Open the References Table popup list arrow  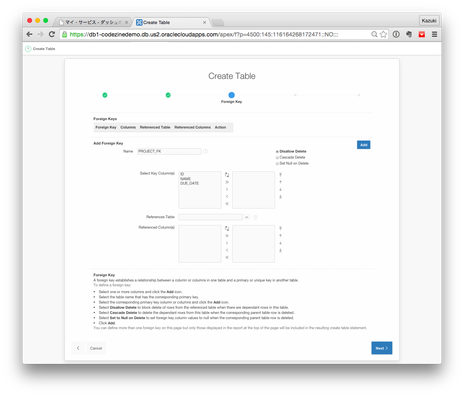click(247, 217)
